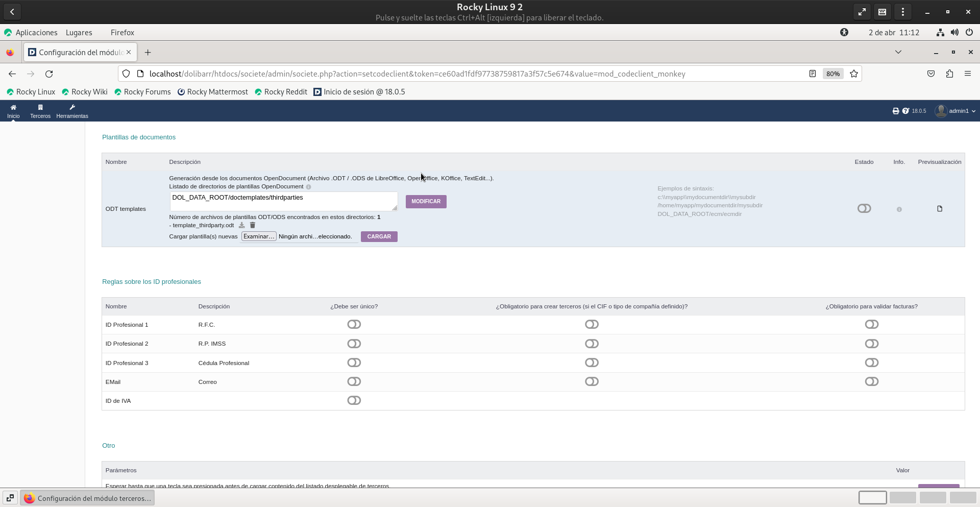Viewport: 980px width, 507px height.
Task: Open the Firefox list all tabs chevron
Action: pos(898,52)
